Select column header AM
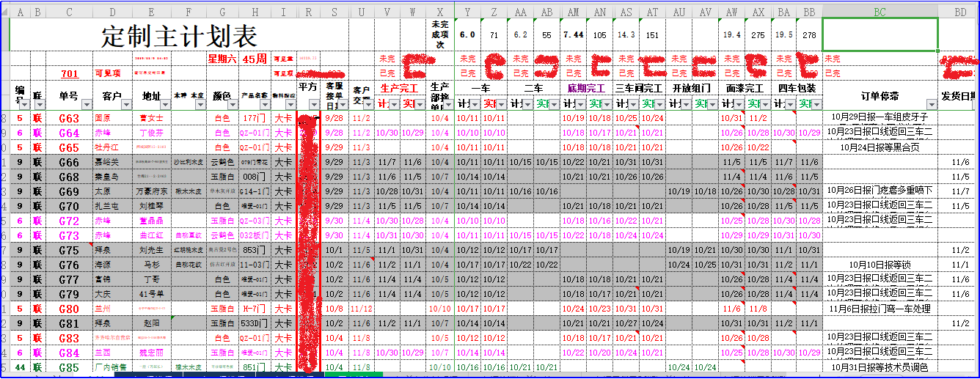Viewport: 980px width, 379px height. [x=574, y=12]
